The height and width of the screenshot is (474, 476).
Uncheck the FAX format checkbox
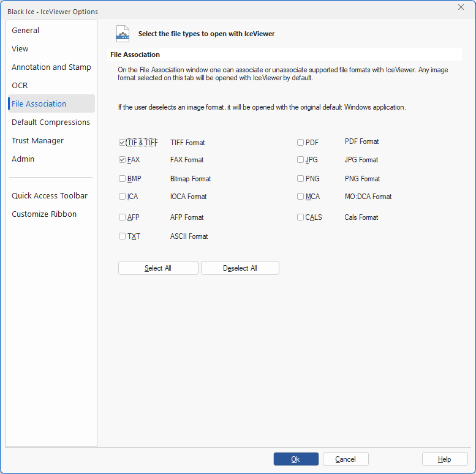tap(122, 160)
